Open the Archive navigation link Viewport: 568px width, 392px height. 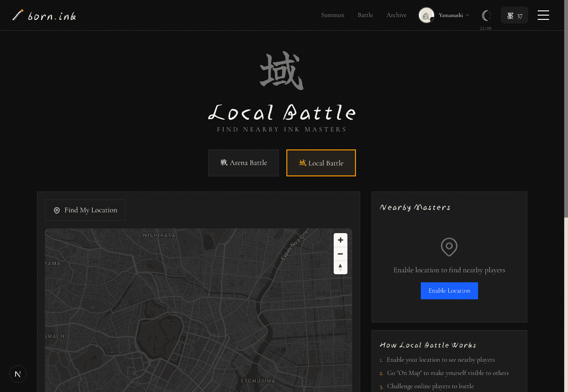point(396,15)
